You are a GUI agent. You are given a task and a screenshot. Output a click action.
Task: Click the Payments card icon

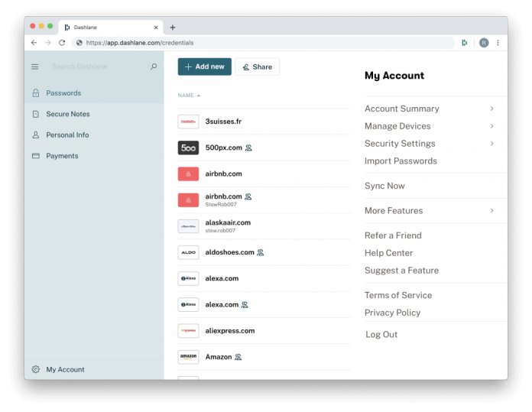coord(36,156)
